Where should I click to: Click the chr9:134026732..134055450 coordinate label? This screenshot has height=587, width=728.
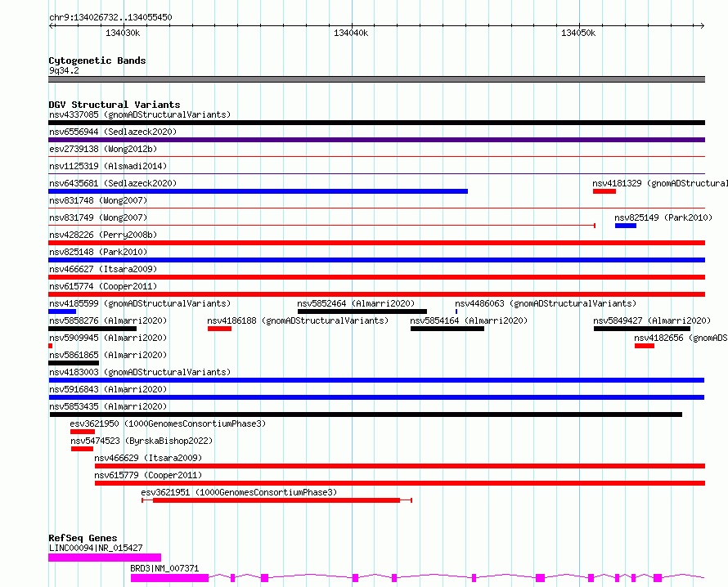click(x=110, y=17)
